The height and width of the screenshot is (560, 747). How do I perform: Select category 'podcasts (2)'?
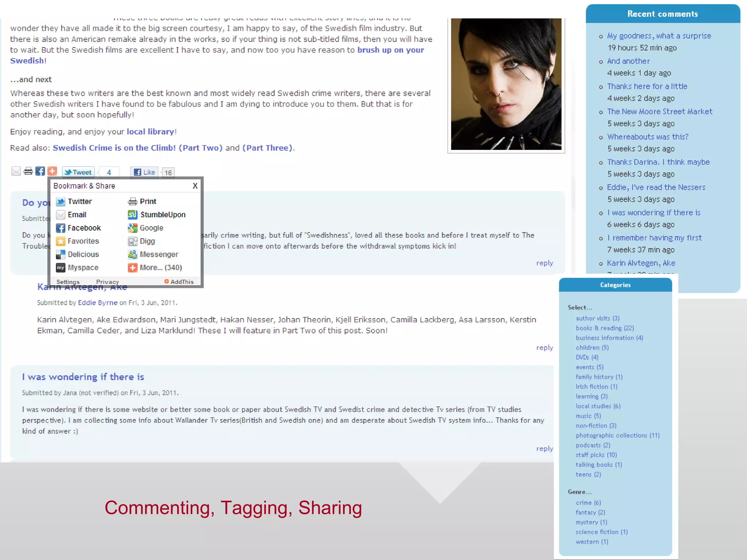(x=593, y=445)
